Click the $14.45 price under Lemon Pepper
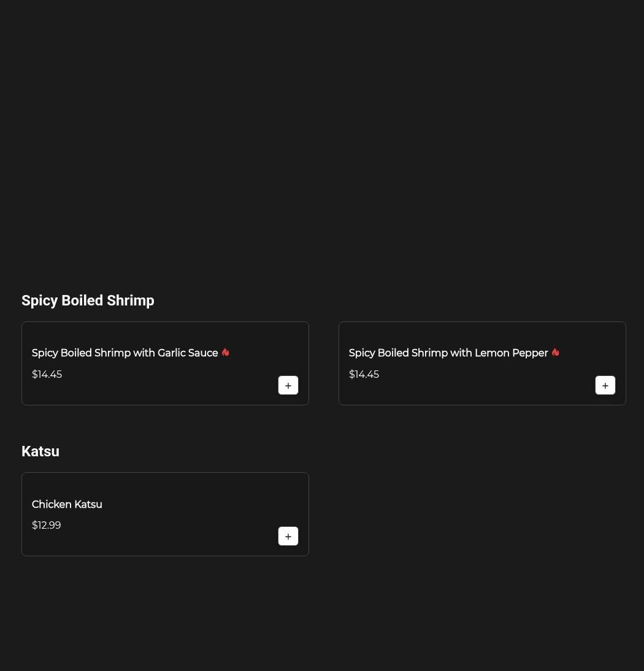The height and width of the screenshot is (671, 644). (x=364, y=374)
